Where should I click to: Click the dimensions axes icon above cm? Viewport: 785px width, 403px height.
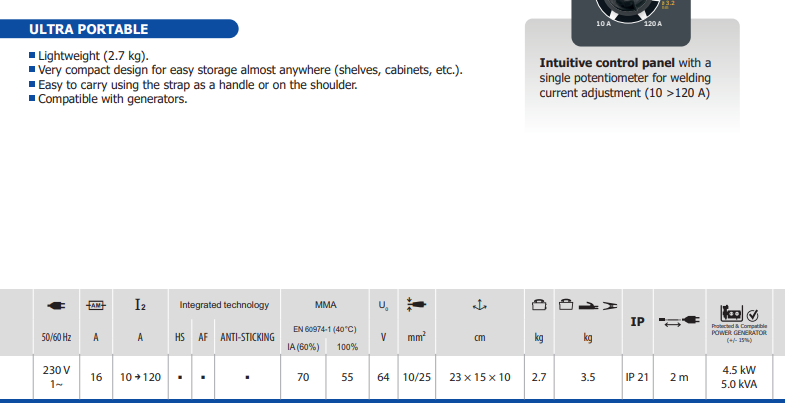coord(479,304)
